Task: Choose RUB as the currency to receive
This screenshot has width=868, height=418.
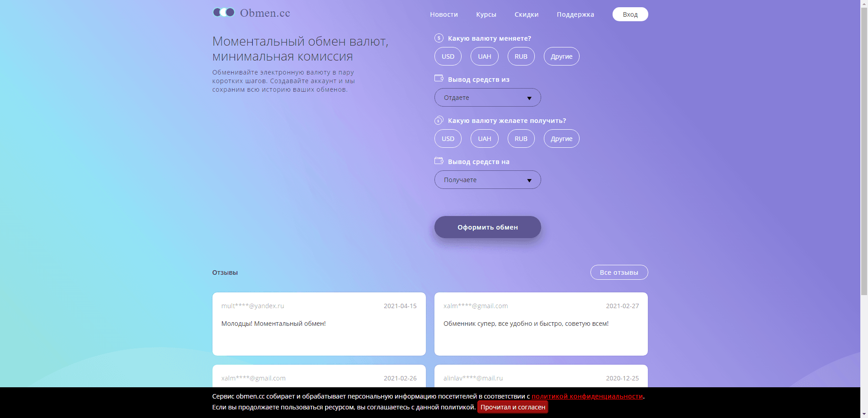Action: [x=521, y=139]
